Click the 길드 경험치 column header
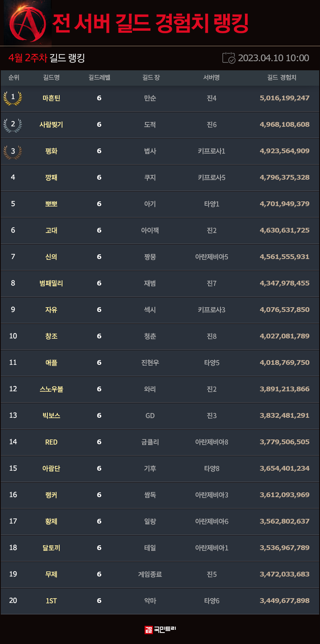The image size is (320, 644). (x=282, y=78)
